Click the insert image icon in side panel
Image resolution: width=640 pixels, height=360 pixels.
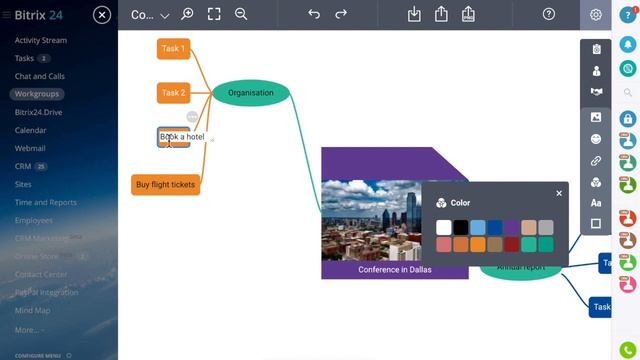tap(596, 118)
